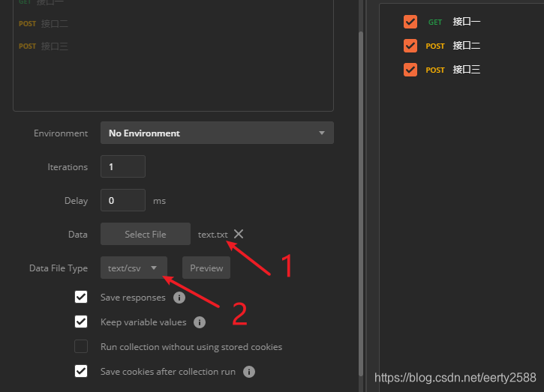Click the Select File button
The height and width of the screenshot is (392, 544).
point(146,234)
